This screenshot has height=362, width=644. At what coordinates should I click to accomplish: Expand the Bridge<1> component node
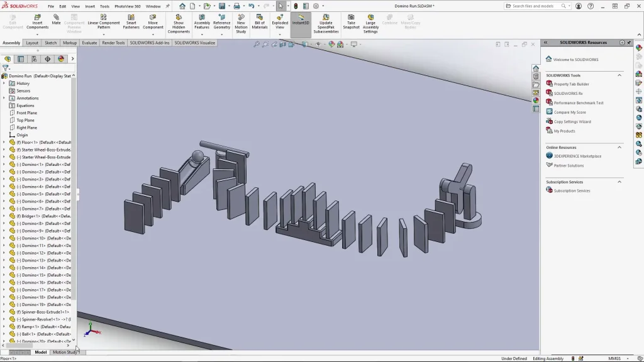coord(4,216)
